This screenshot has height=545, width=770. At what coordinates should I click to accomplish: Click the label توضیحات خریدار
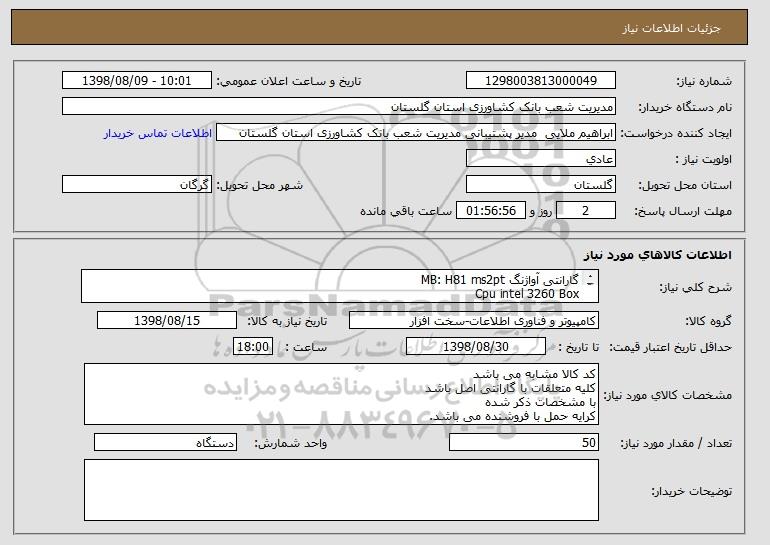[x=691, y=491]
